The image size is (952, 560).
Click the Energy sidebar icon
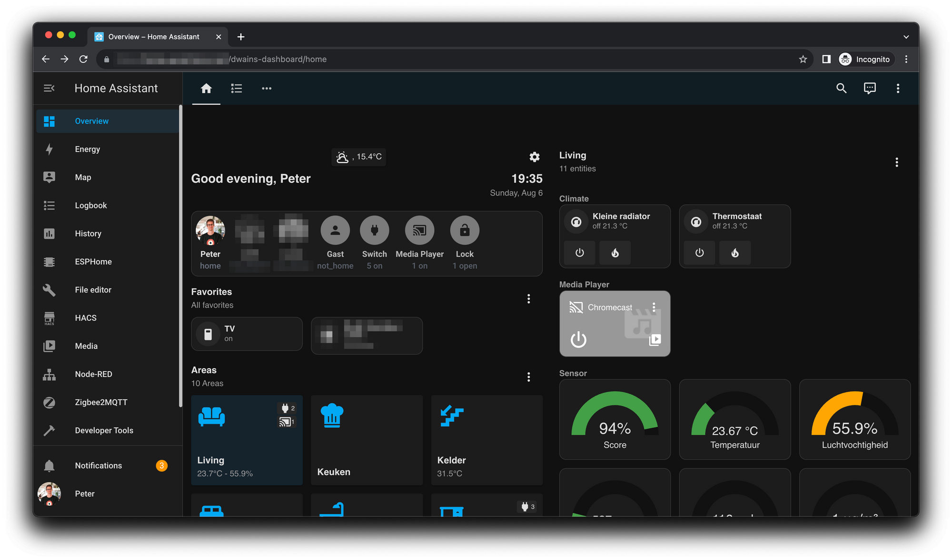click(x=50, y=148)
